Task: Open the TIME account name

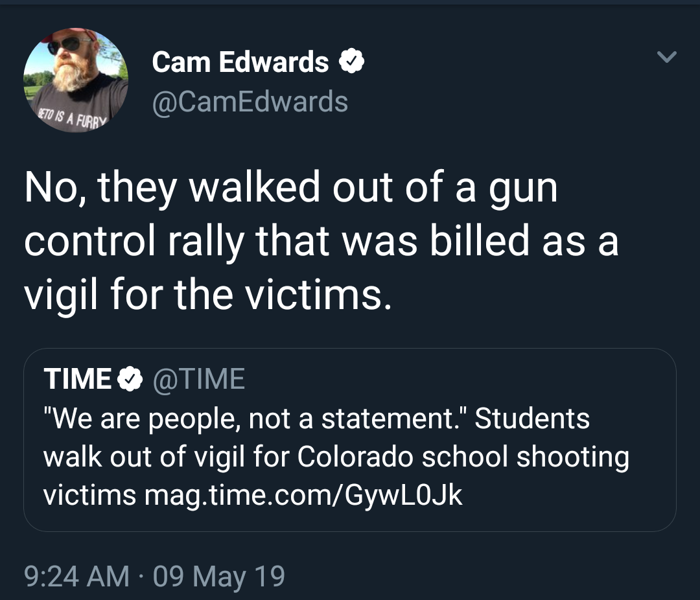Action: tap(77, 380)
